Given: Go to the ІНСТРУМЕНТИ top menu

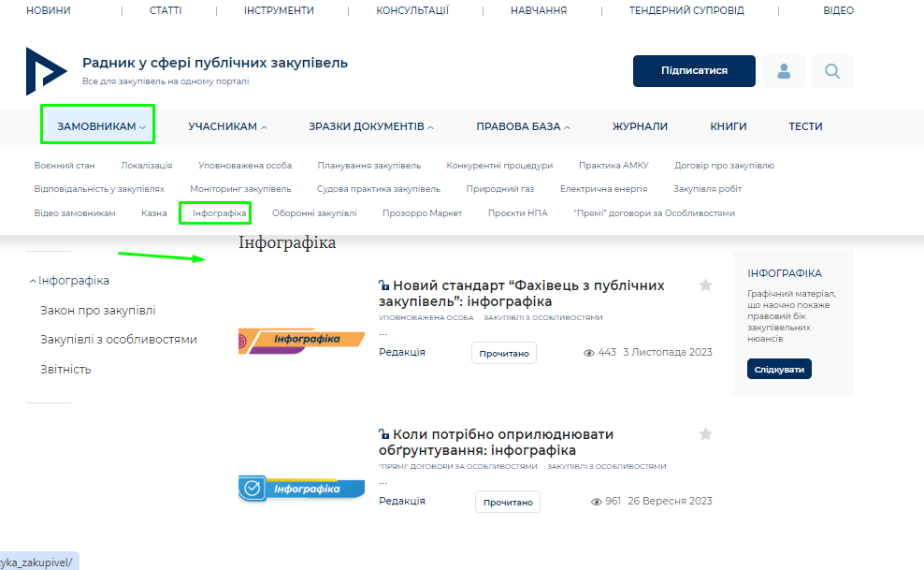Looking at the screenshot, I should point(279,10).
